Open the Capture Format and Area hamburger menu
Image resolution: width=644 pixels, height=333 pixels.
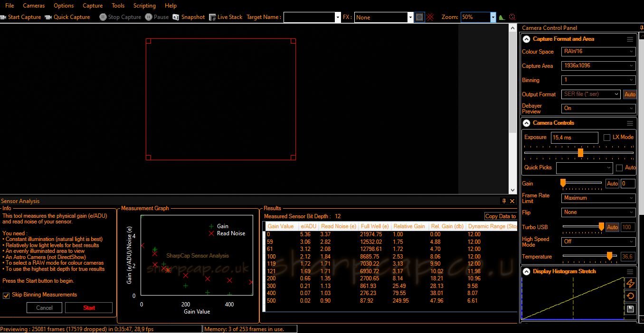(x=630, y=39)
